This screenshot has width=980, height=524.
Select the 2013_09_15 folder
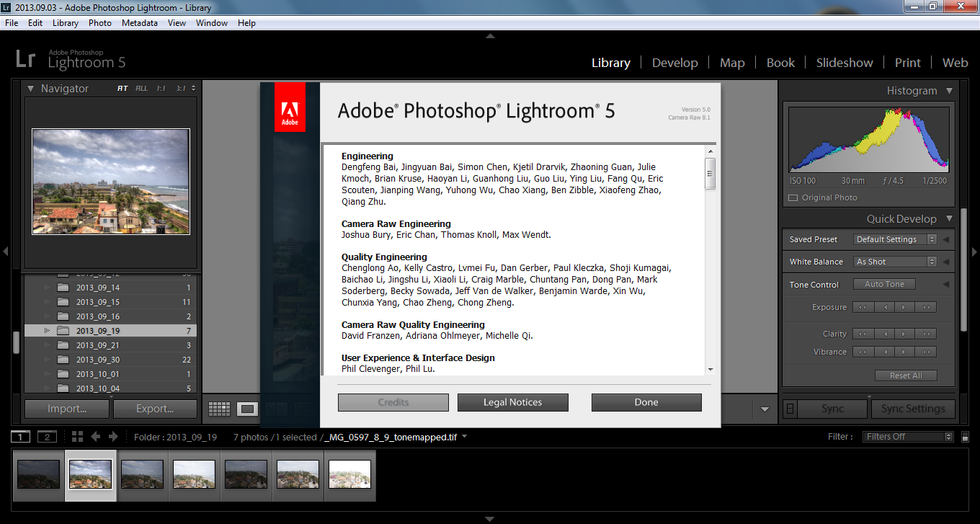click(x=110, y=302)
